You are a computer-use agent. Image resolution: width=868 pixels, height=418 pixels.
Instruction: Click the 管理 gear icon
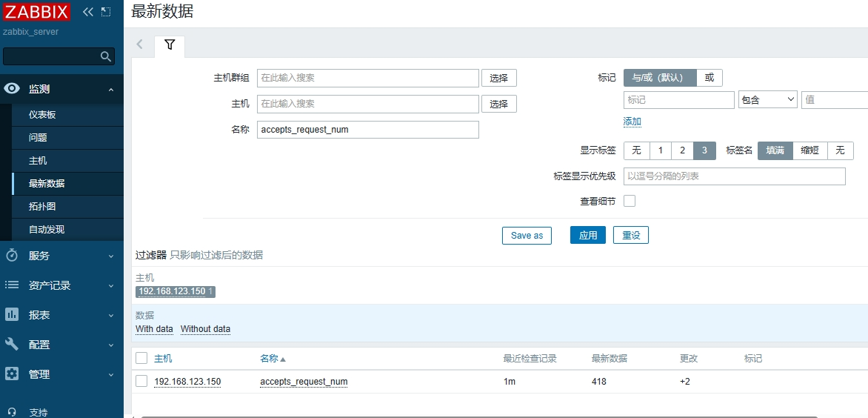point(12,374)
